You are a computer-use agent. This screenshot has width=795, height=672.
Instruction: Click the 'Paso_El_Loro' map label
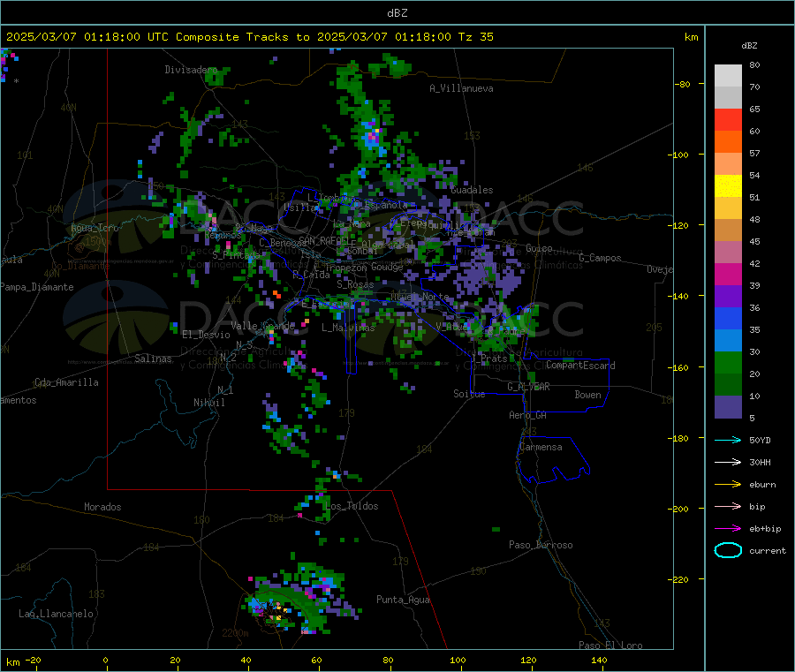[x=610, y=646]
